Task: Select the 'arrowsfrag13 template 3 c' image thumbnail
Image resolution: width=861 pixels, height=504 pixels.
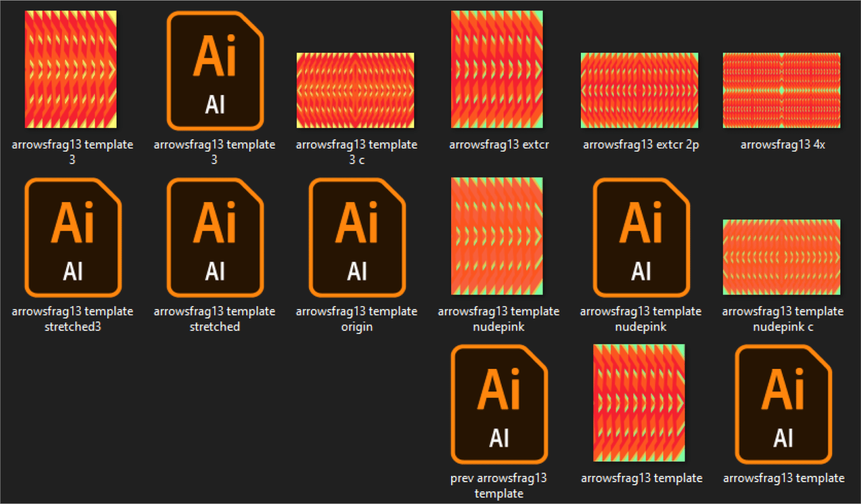Action: 355,90
